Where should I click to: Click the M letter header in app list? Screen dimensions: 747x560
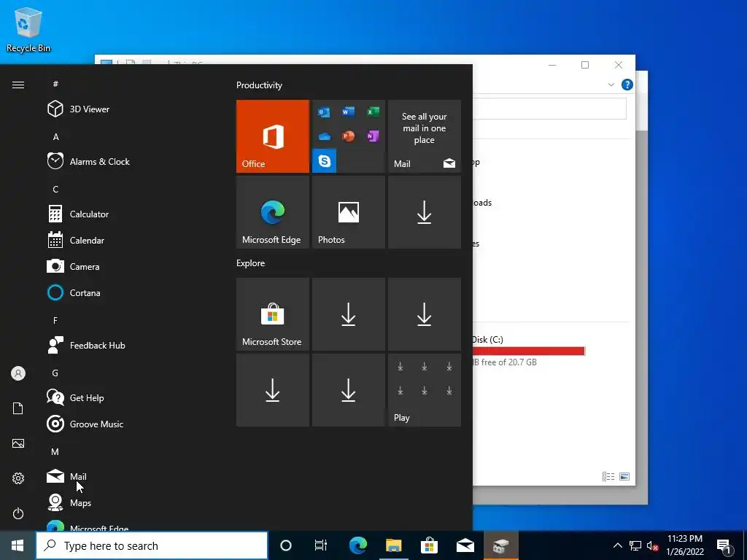point(55,451)
